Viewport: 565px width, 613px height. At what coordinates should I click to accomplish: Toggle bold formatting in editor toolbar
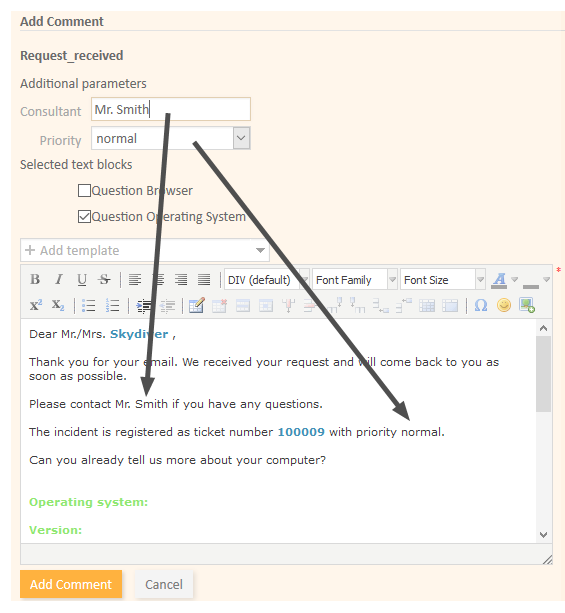pyautogui.click(x=35, y=279)
